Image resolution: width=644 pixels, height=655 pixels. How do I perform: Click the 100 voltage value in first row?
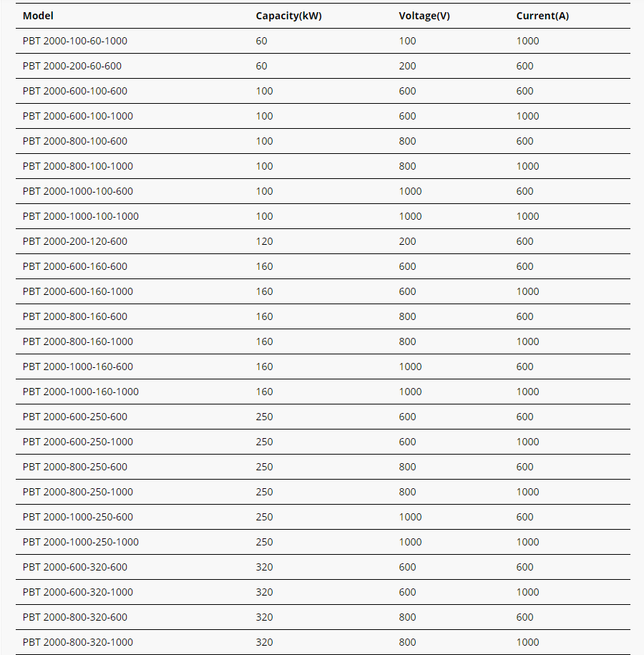pos(407,41)
